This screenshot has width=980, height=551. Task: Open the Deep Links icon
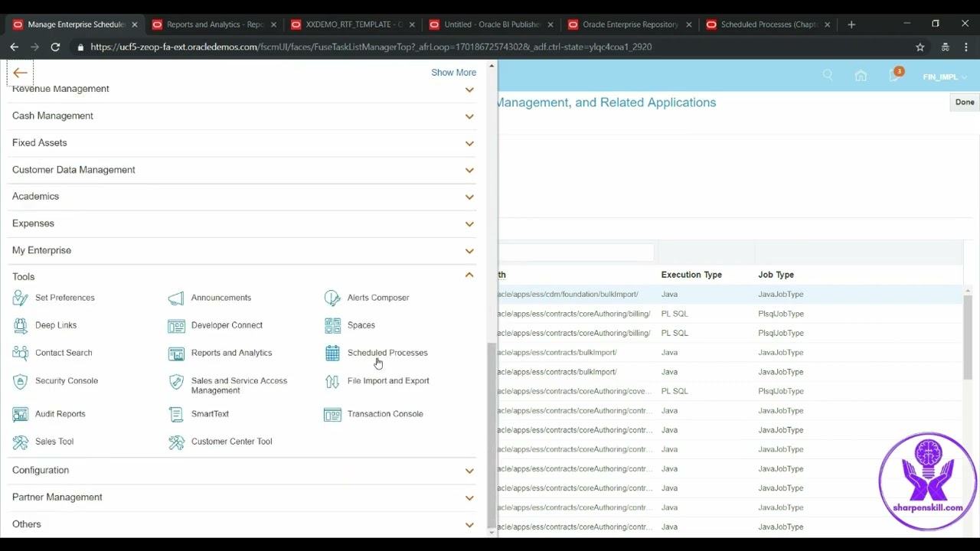click(21, 325)
